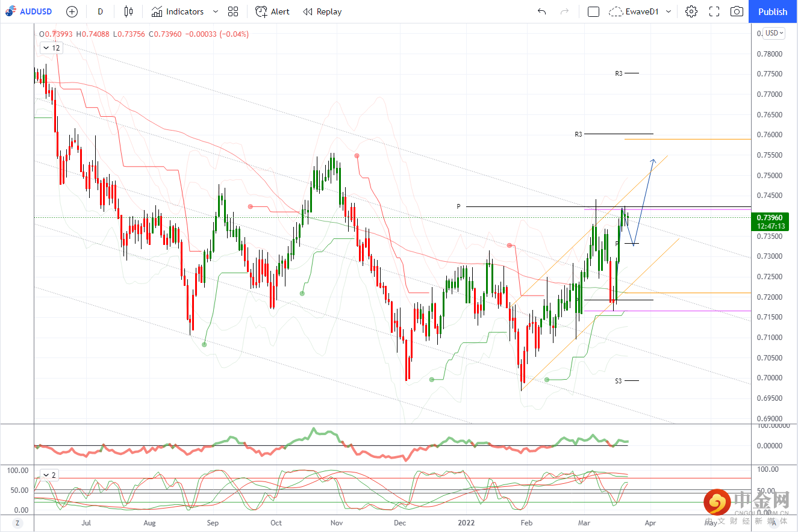The width and height of the screenshot is (798, 532).
Task: Open the indicator templates grid icon
Action: tap(233, 11)
